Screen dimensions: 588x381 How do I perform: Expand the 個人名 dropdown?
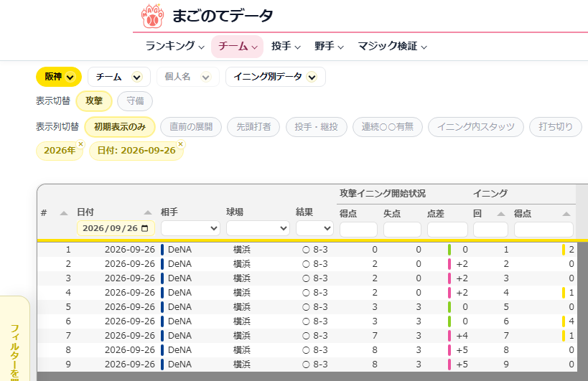188,77
